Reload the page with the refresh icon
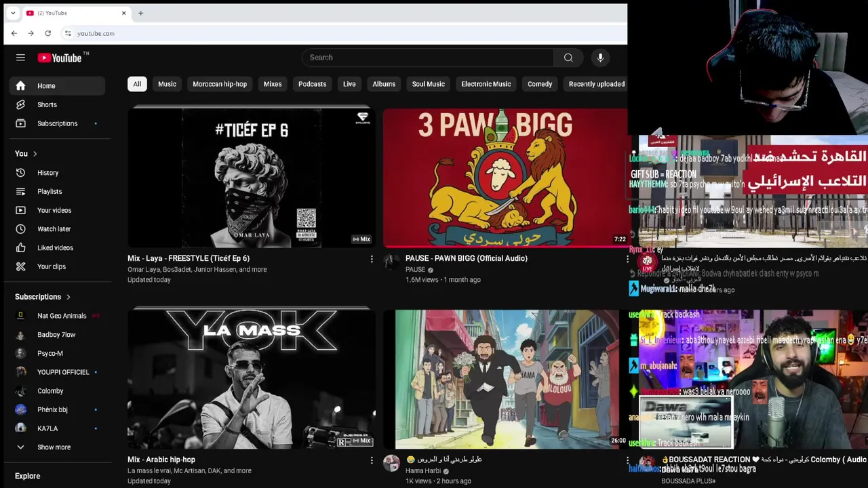Viewport: 868px width, 488px height. click(x=47, y=33)
